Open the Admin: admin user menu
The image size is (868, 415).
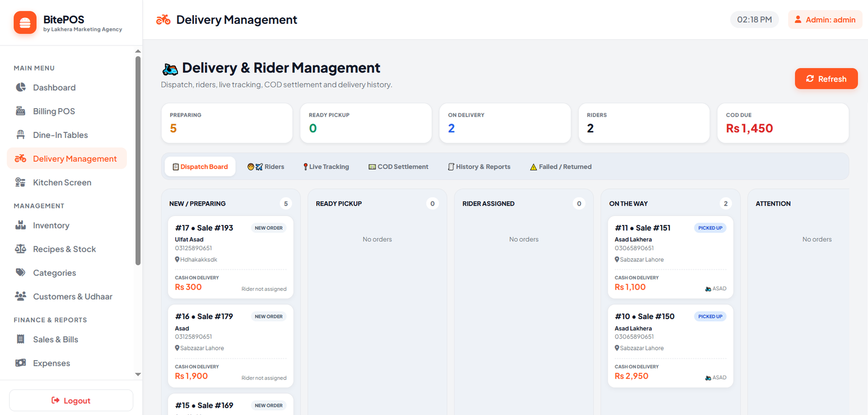coord(825,20)
